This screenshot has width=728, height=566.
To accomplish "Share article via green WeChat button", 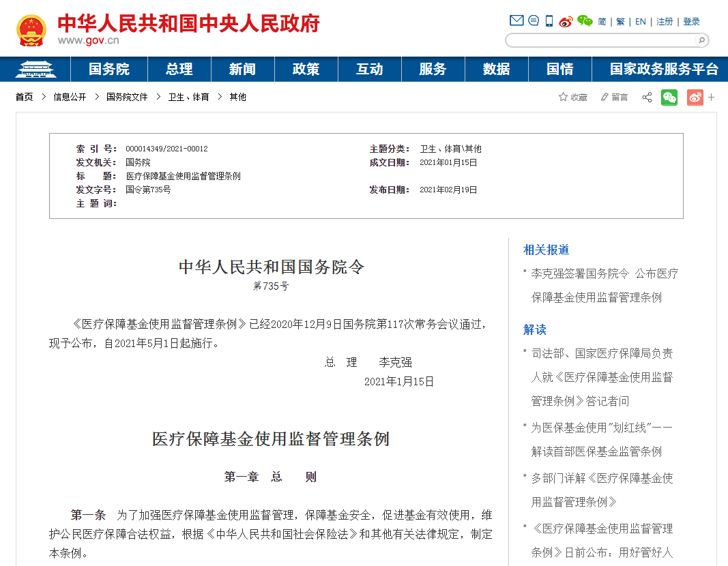I will (669, 98).
